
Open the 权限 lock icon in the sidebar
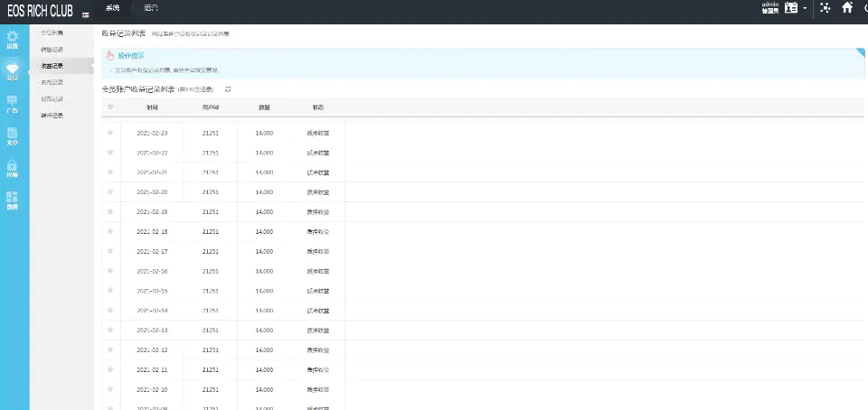[13, 169]
